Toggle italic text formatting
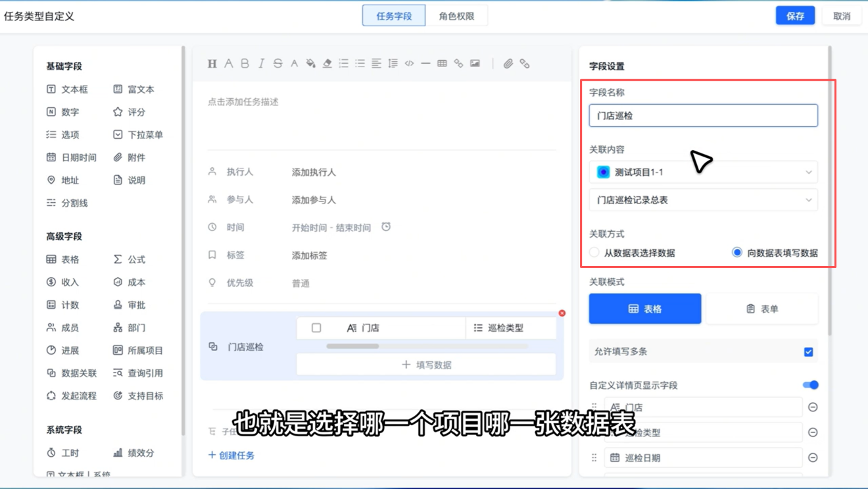 point(261,64)
